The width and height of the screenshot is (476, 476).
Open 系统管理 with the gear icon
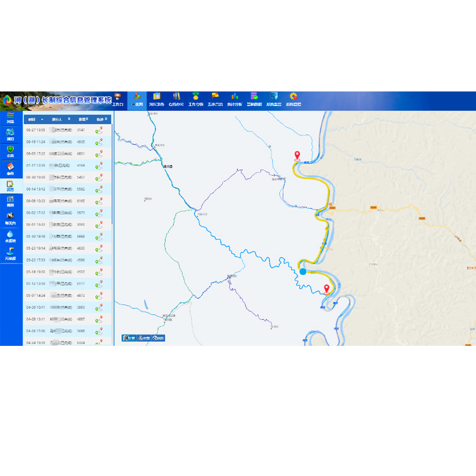293,100
